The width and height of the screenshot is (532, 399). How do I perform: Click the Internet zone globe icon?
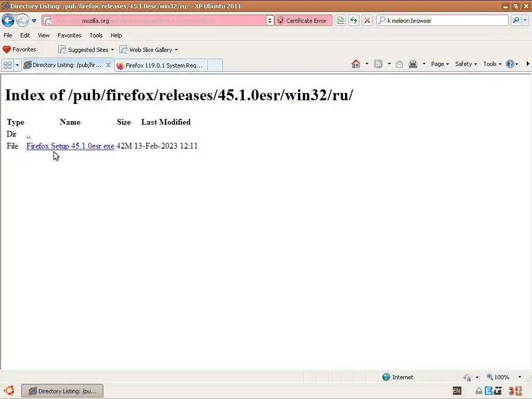(x=386, y=377)
